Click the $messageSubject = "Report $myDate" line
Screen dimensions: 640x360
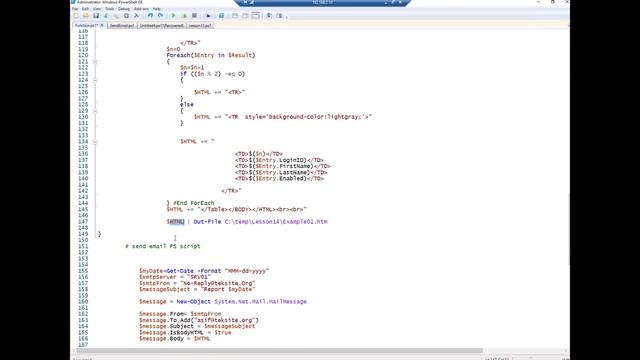coord(197,289)
